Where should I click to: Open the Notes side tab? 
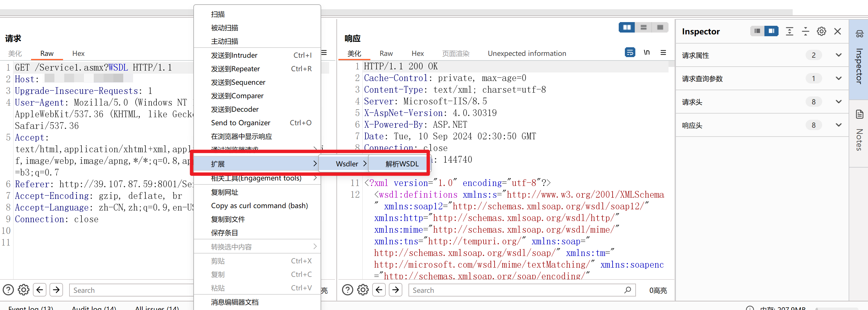pos(859,133)
